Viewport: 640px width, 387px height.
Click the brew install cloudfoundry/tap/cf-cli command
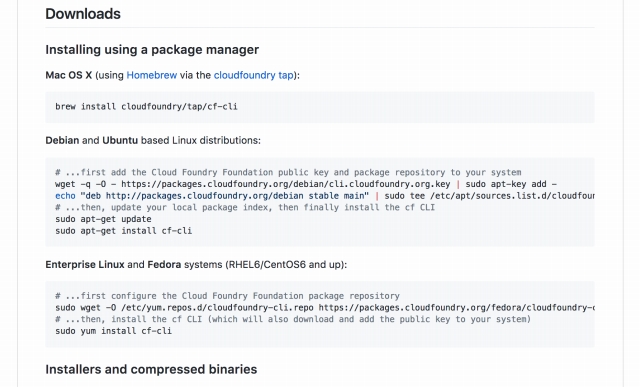(146, 107)
